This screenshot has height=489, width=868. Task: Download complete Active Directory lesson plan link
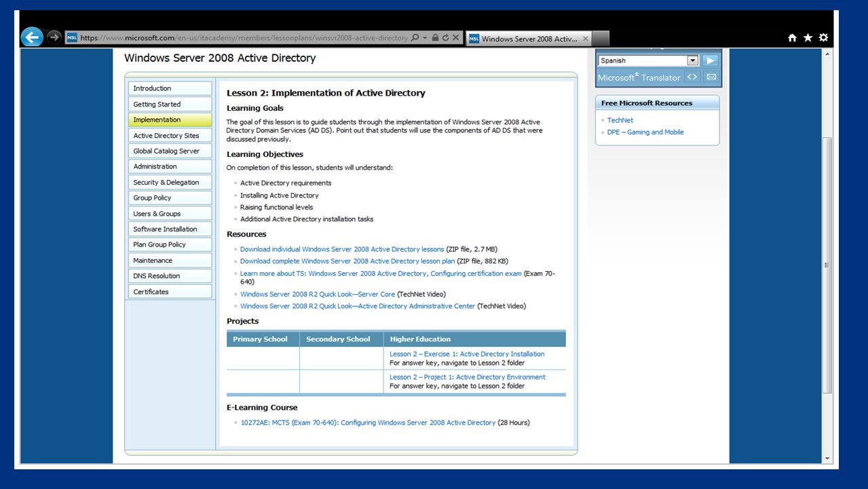click(347, 261)
